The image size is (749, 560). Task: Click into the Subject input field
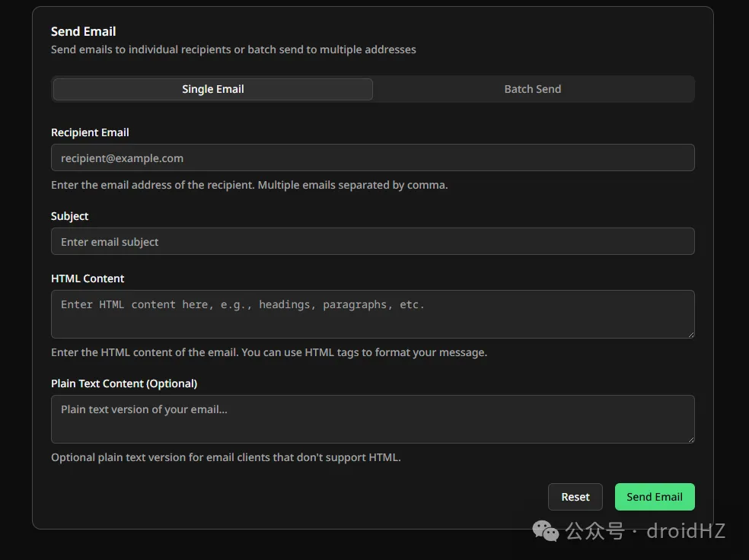click(372, 242)
